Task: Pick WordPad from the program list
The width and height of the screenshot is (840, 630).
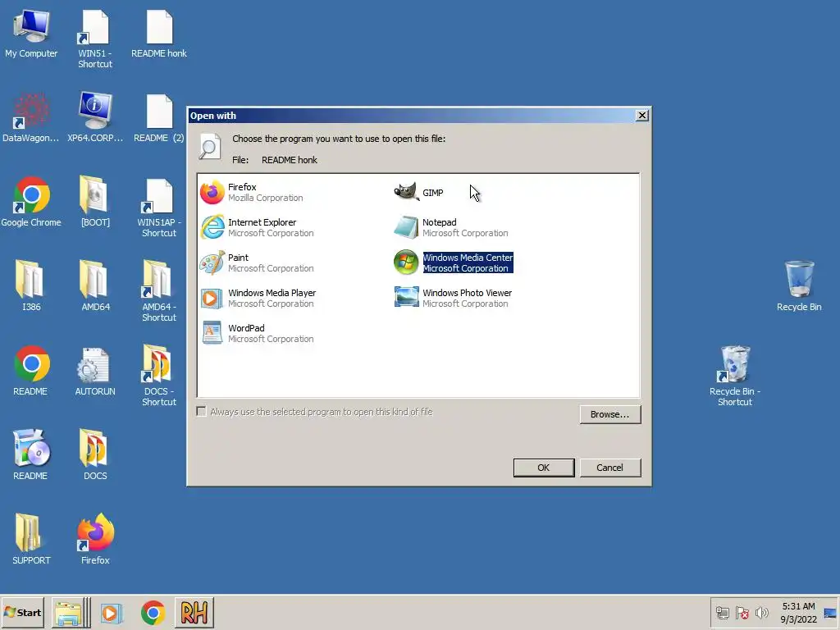Action: tap(257, 334)
